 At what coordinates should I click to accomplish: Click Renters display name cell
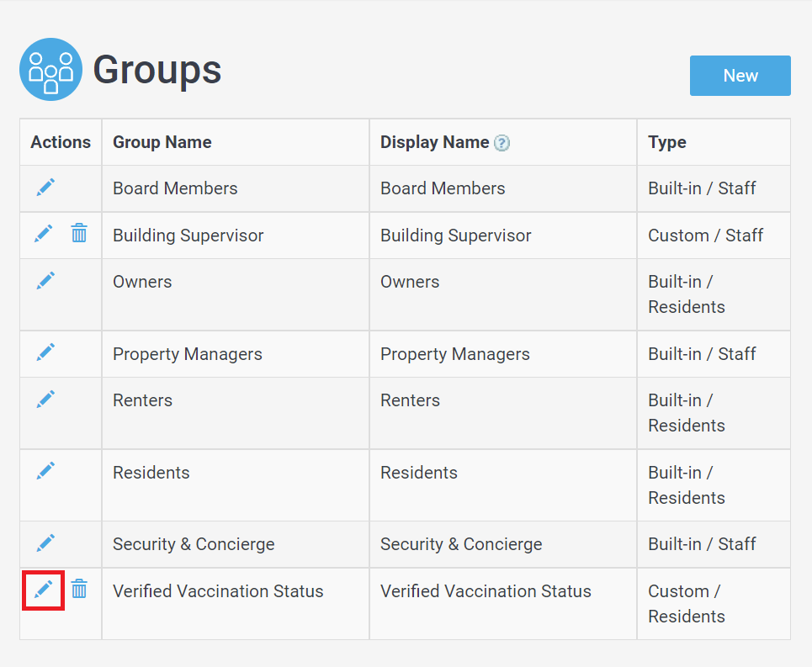[x=503, y=413]
